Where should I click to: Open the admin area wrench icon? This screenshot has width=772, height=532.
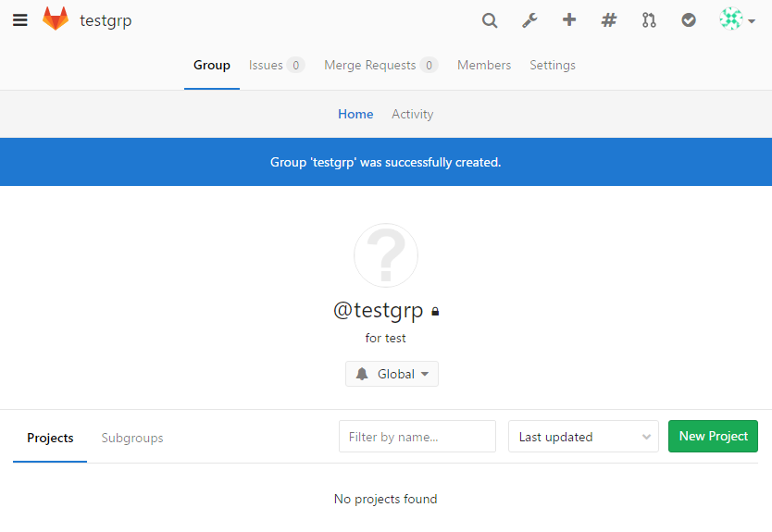(529, 20)
